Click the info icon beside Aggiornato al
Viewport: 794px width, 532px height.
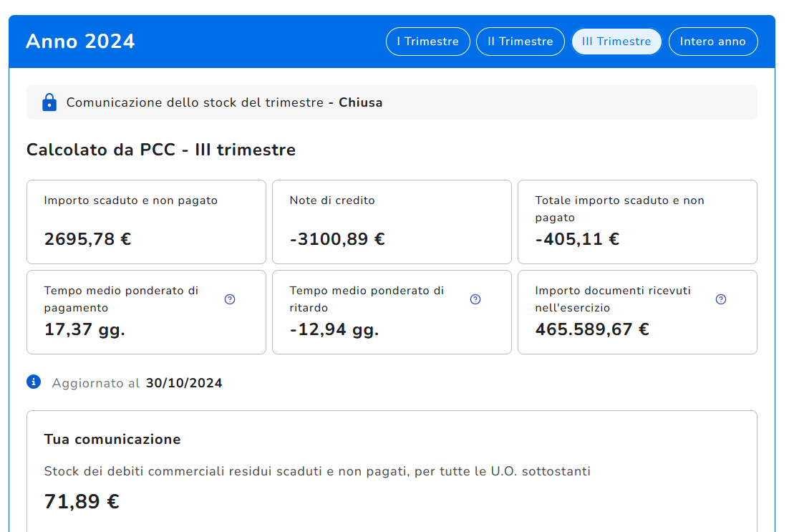click(x=34, y=382)
